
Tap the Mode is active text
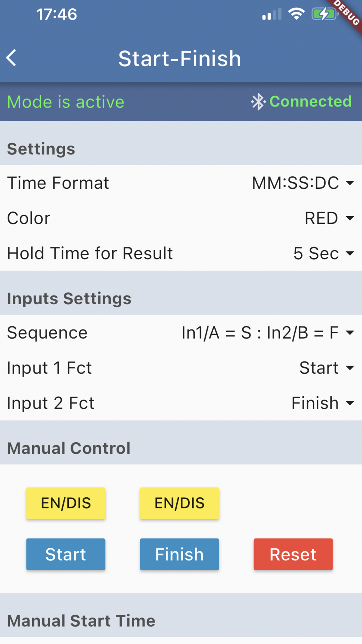[66, 102]
